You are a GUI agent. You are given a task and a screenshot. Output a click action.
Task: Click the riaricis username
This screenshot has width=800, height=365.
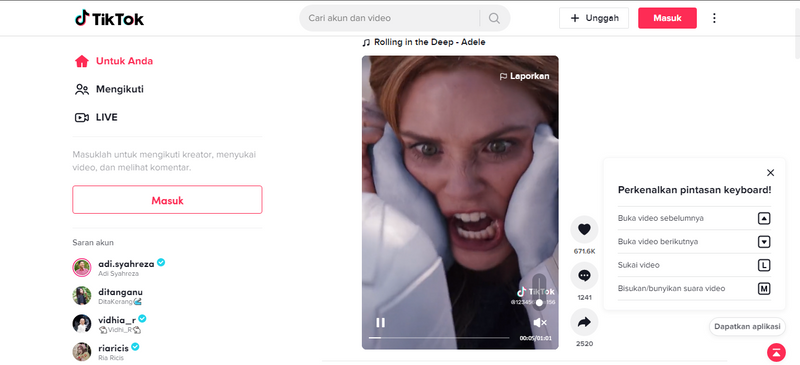(113, 348)
